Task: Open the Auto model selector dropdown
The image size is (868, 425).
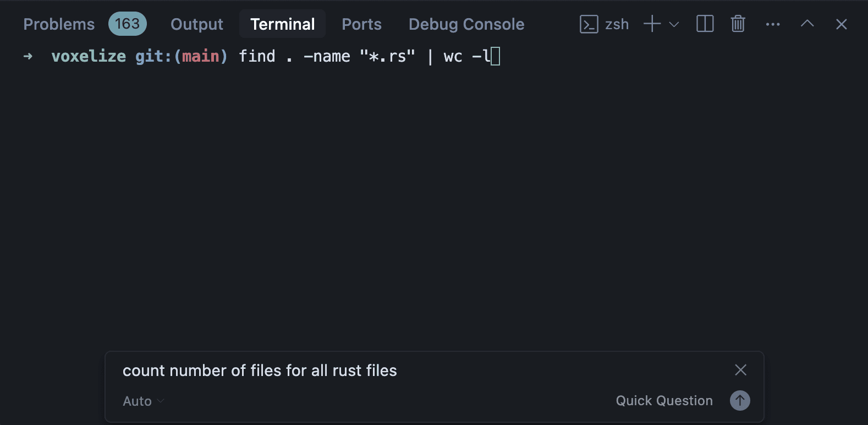Action: pos(142,401)
